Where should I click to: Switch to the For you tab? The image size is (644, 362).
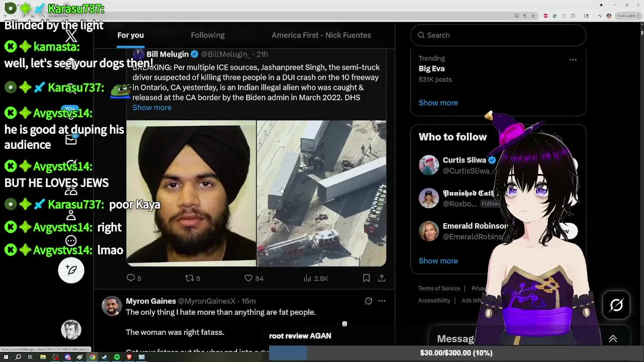point(130,35)
